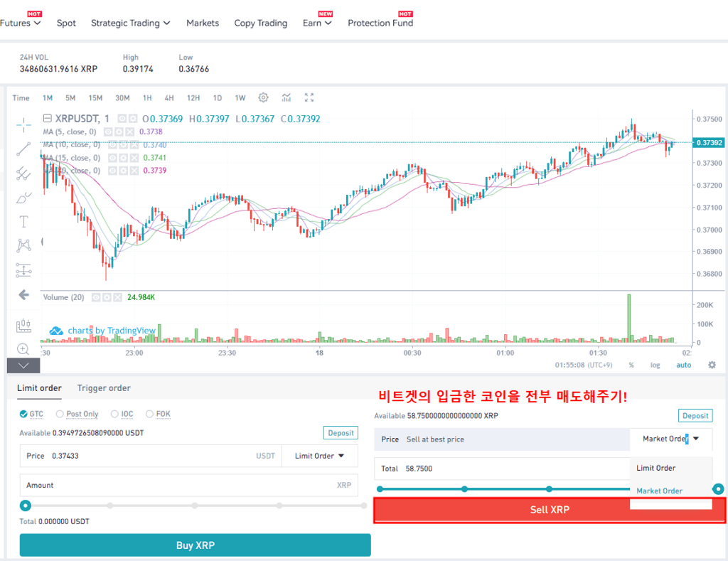728x561 pixels.
Task: Switch to the Trigger order tab
Action: (104, 388)
